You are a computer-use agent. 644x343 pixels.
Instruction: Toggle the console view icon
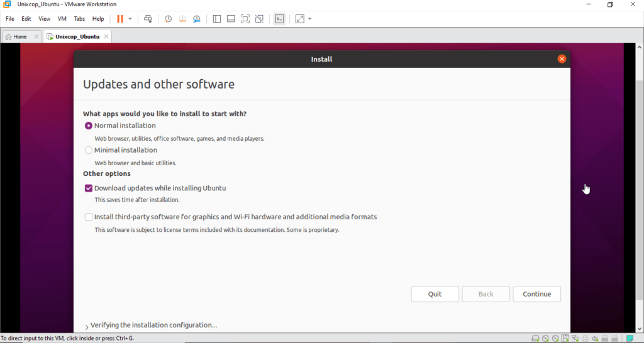click(x=279, y=19)
